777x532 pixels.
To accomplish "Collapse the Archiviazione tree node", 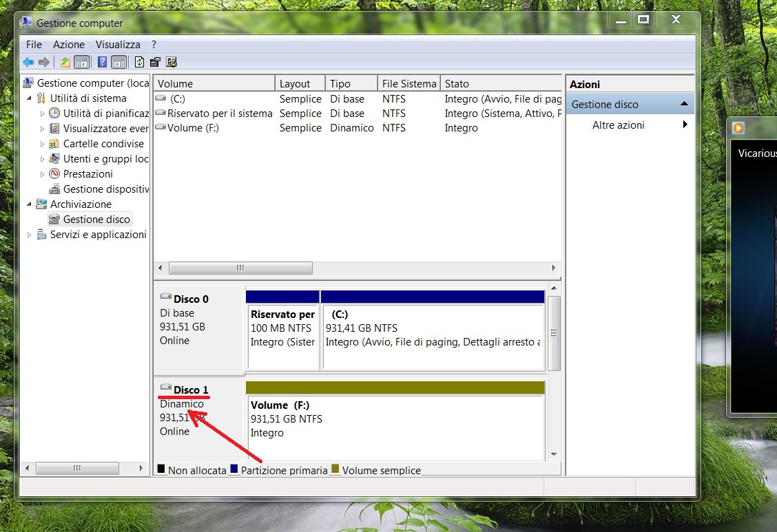I will pos(29,204).
